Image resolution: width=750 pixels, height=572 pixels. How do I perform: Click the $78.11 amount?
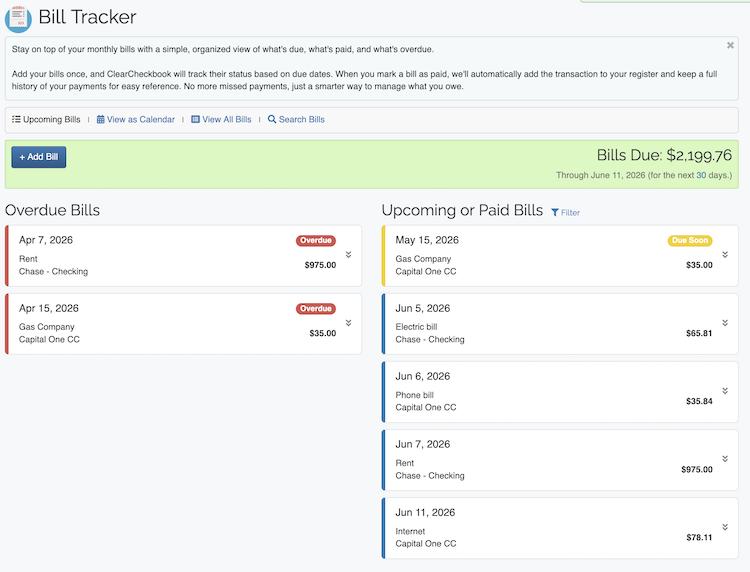[699, 538]
